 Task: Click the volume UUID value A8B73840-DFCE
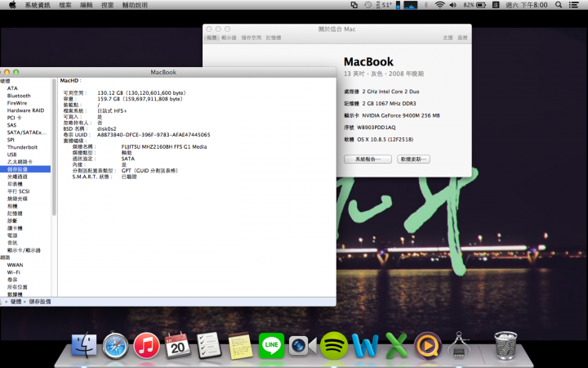click(154, 135)
